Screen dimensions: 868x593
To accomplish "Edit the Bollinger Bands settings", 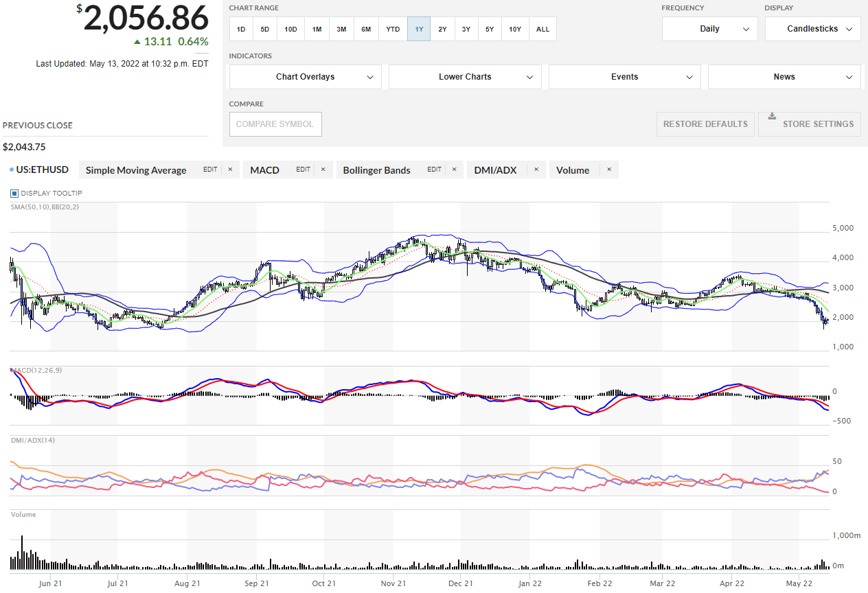I will (x=434, y=170).
